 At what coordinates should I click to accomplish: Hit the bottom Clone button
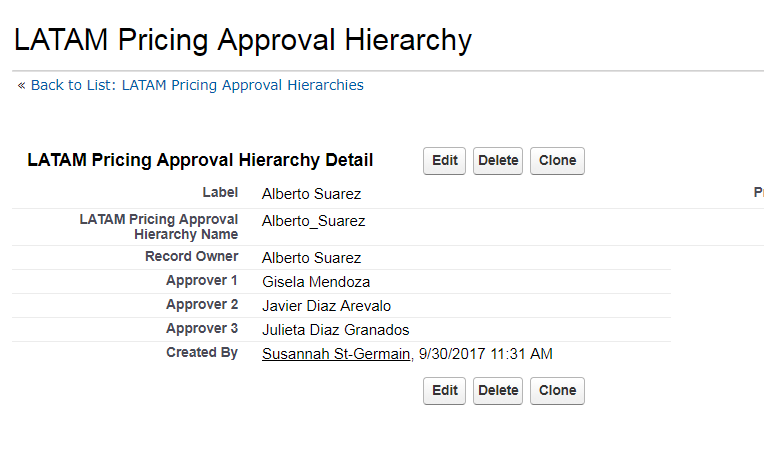pyautogui.click(x=557, y=391)
